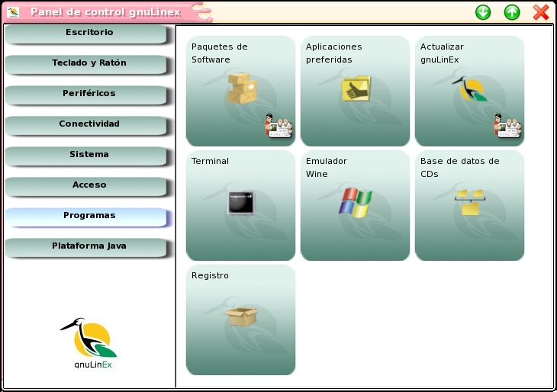This screenshot has width=557, height=392.
Task: Click the gnuLinEx logo in sidebar
Action: click(88, 342)
